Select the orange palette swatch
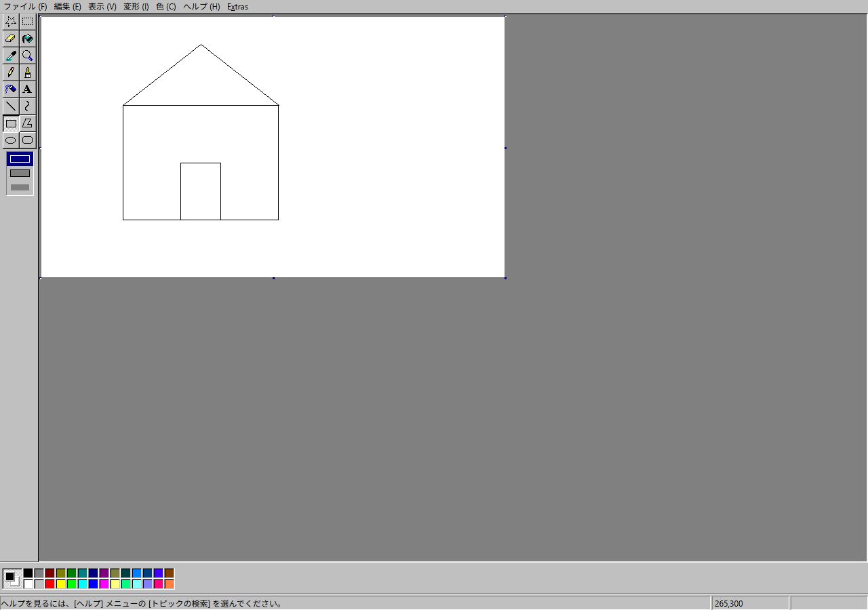Viewport: 868px width, 610px height. point(169,584)
